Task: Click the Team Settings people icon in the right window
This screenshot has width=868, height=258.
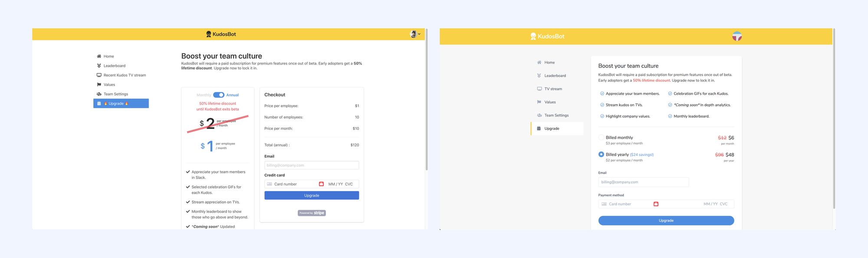Action: pos(539,116)
